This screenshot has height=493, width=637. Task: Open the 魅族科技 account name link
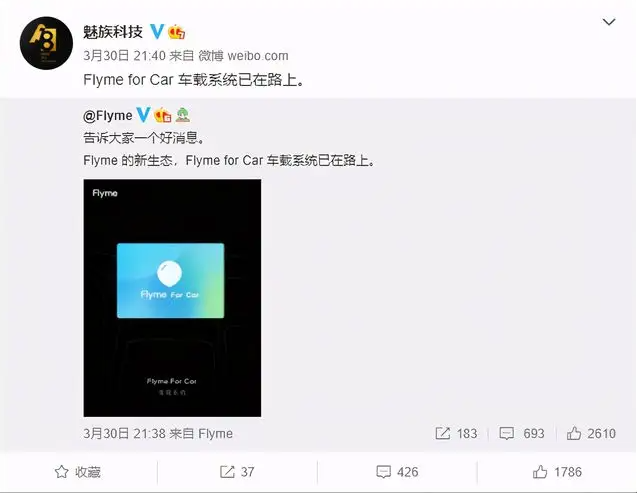pos(113,32)
